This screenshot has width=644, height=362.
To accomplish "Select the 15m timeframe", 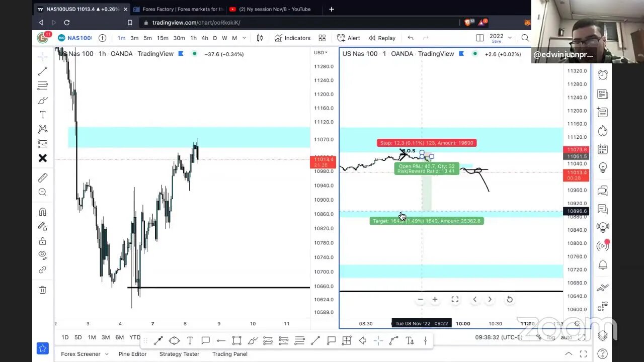I will click(x=163, y=38).
